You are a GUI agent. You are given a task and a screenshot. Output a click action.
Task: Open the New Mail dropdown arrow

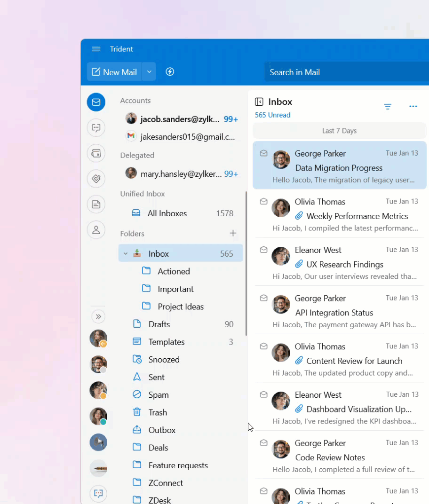pos(149,72)
